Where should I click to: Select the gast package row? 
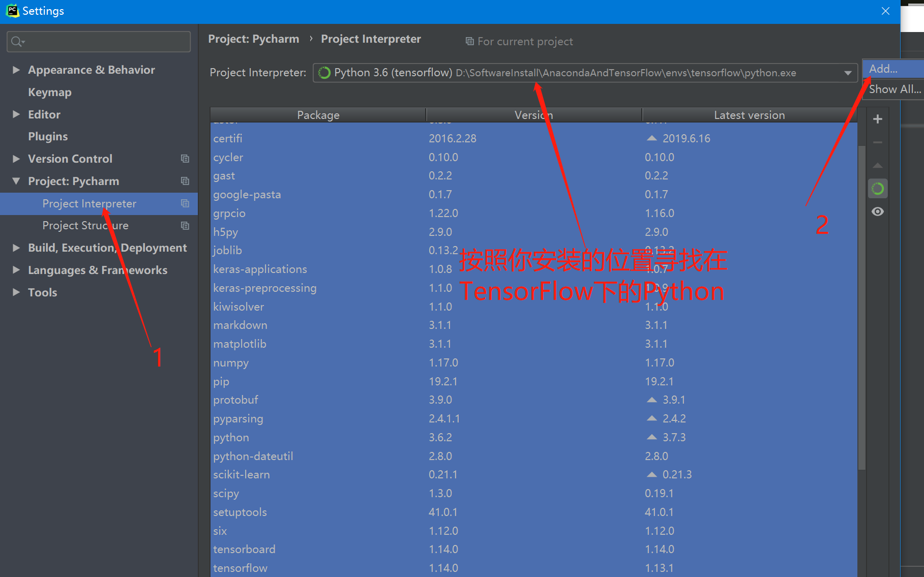coord(533,176)
